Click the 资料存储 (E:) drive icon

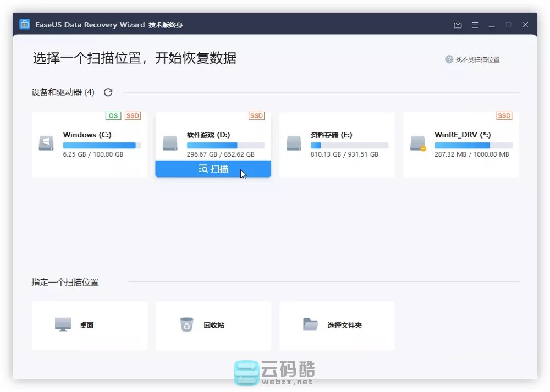coord(294,143)
